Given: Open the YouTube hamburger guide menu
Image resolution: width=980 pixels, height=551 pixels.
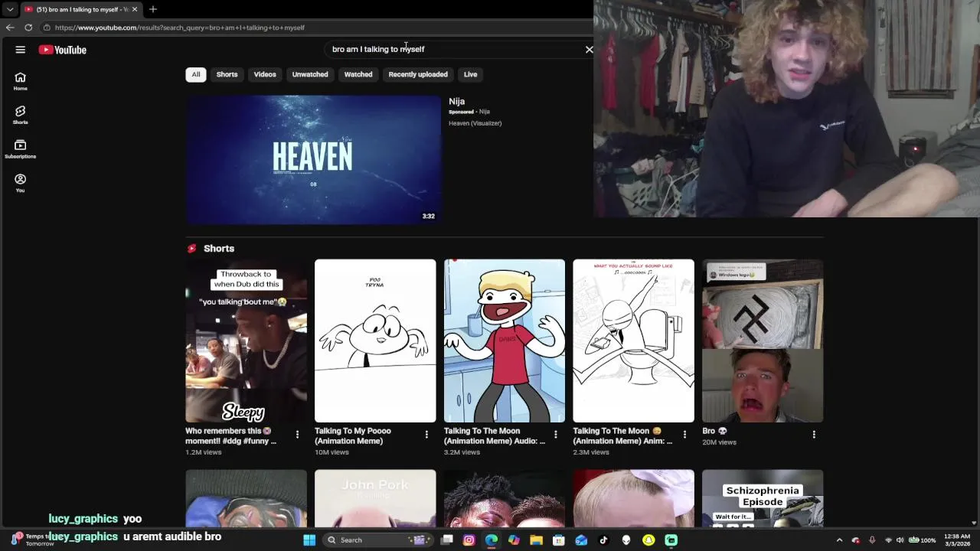Looking at the screenshot, I should pos(21,50).
